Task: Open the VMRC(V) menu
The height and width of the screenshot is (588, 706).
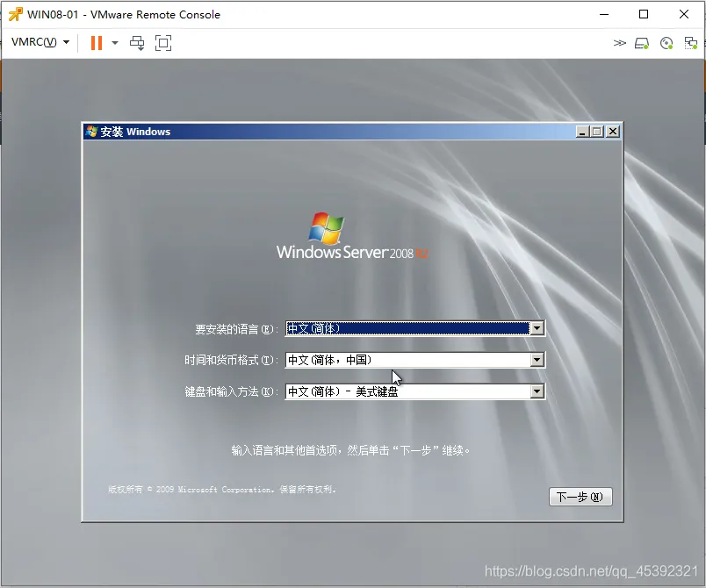Action: (40, 42)
